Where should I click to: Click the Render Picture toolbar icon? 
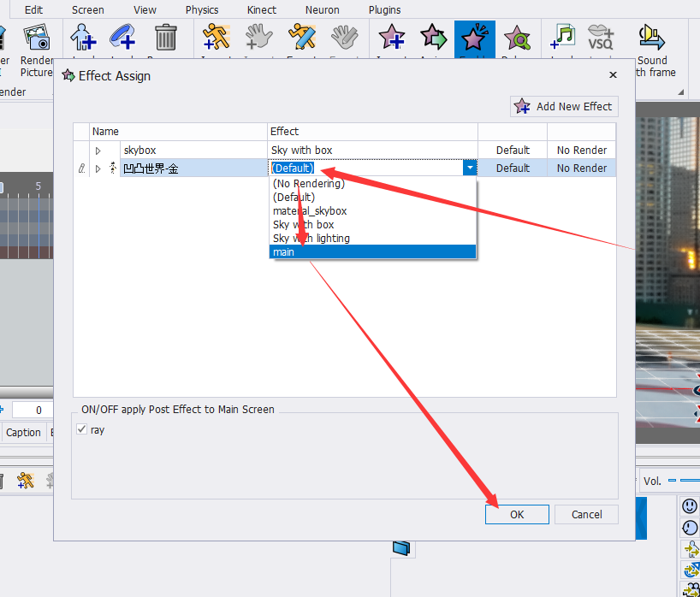pyautogui.click(x=37, y=38)
